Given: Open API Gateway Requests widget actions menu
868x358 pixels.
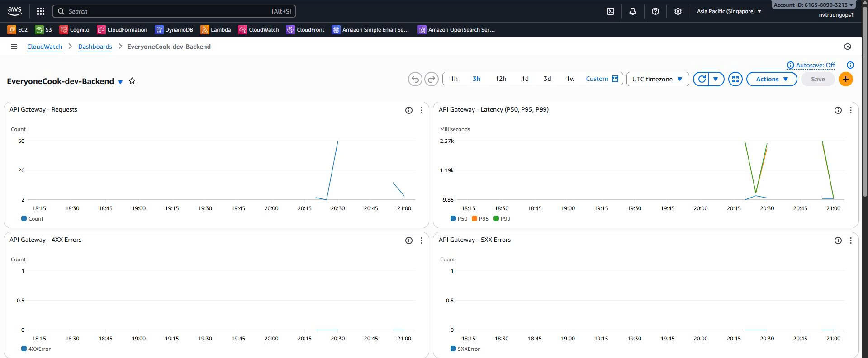Looking at the screenshot, I should [x=422, y=110].
